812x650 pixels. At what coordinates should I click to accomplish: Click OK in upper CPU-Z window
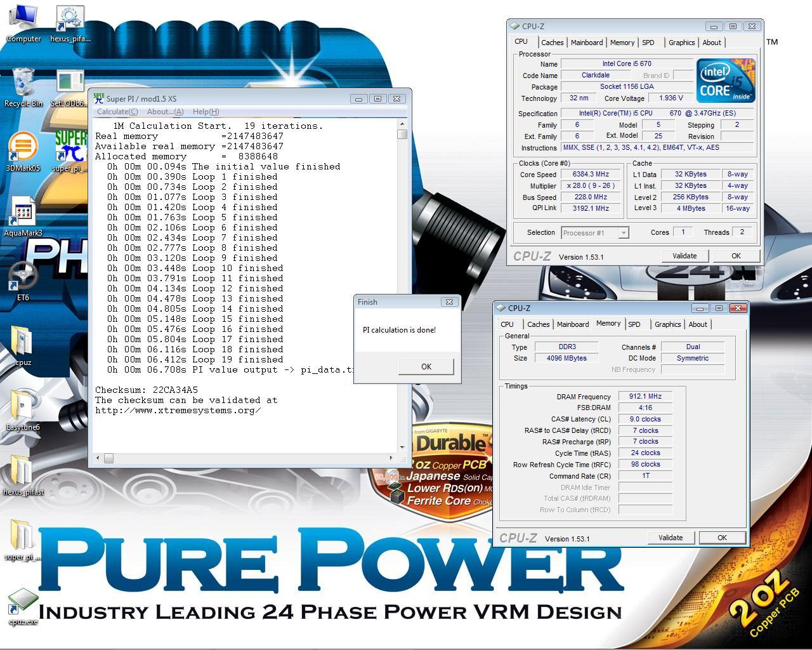(736, 256)
